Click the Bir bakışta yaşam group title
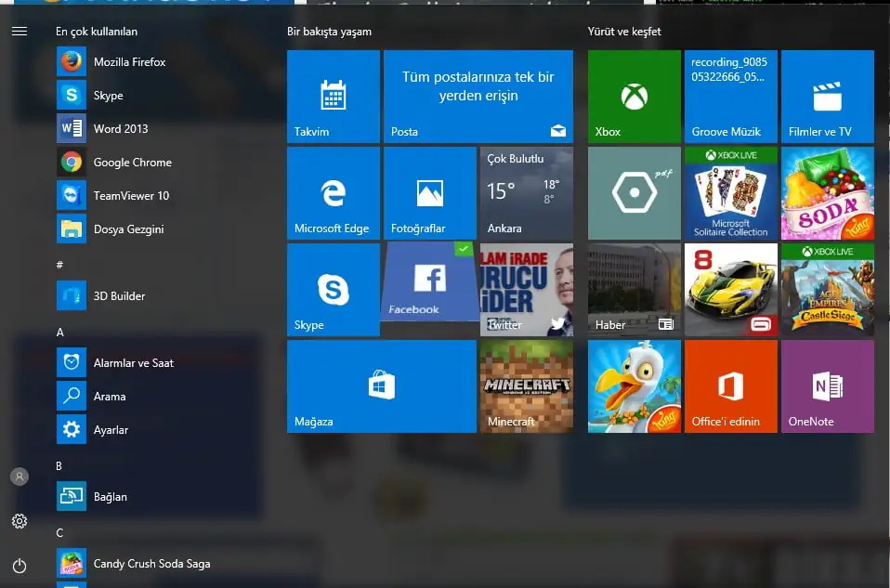 pos(329,32)
